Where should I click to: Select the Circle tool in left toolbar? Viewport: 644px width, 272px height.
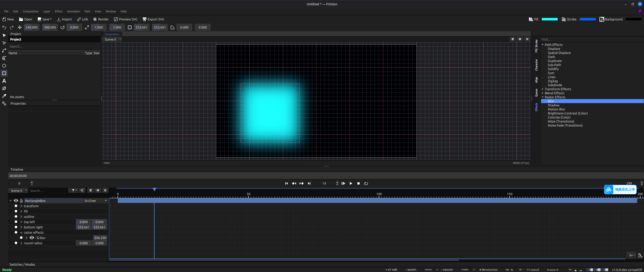tap(4, 66)
